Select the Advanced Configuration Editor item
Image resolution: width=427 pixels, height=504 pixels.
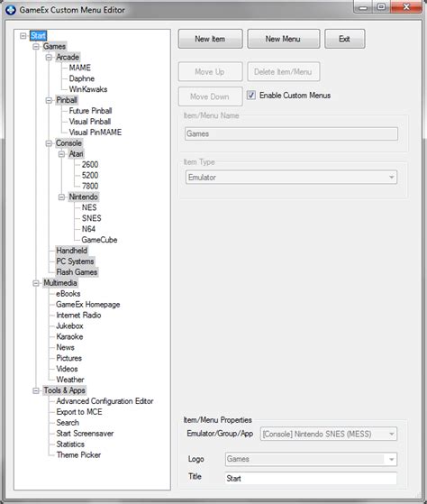[x=104, y=401]
